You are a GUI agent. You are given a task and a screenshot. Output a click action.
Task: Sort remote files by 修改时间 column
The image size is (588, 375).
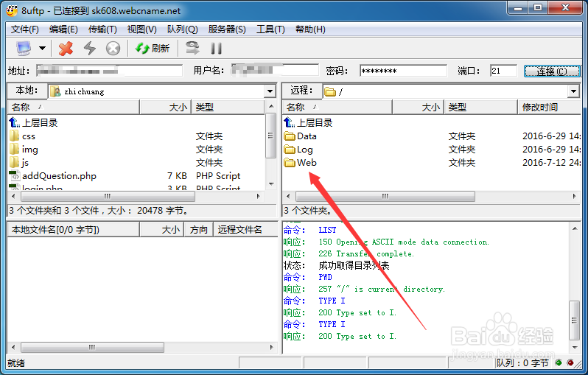pyautogui.click(x=550, y=108)
